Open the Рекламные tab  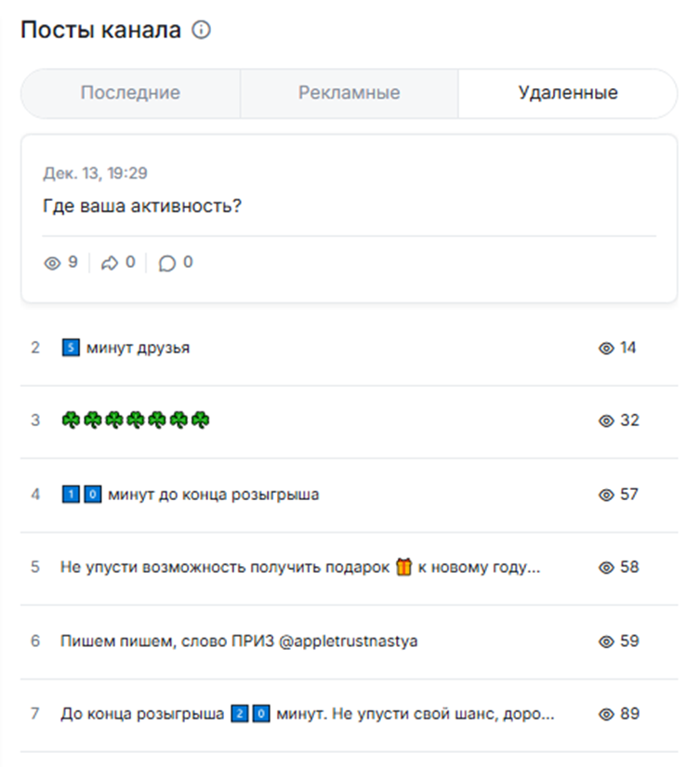(x=349, y=93)
